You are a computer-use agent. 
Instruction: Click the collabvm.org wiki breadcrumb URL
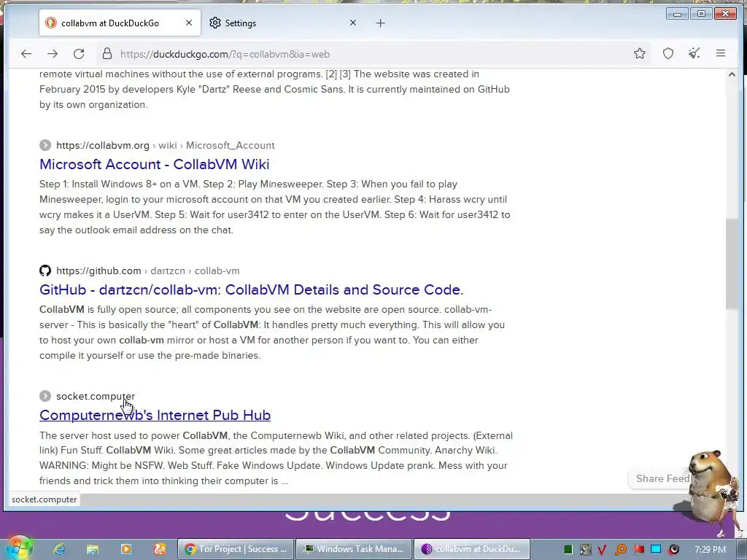coord(166,145)
